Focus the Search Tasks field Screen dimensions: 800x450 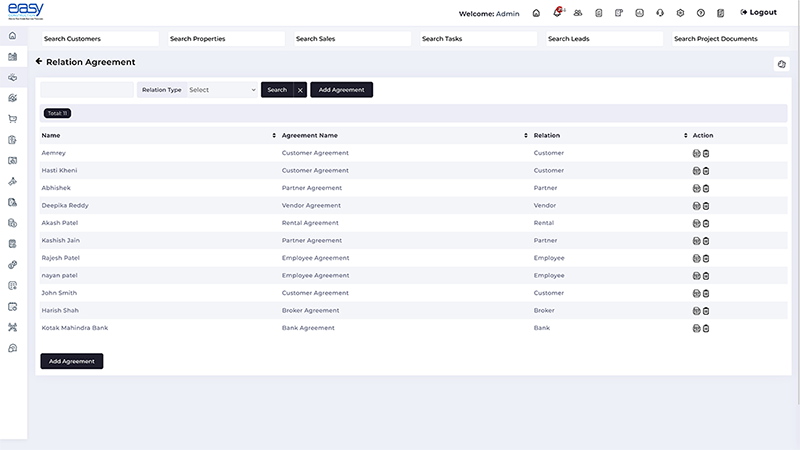point(478,39)
